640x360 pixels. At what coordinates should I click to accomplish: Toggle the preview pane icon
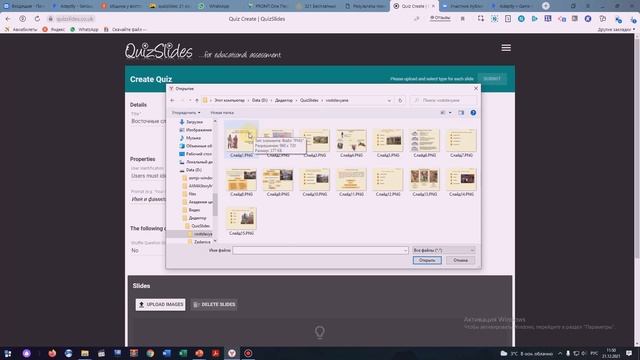click(x=461, y=113)
